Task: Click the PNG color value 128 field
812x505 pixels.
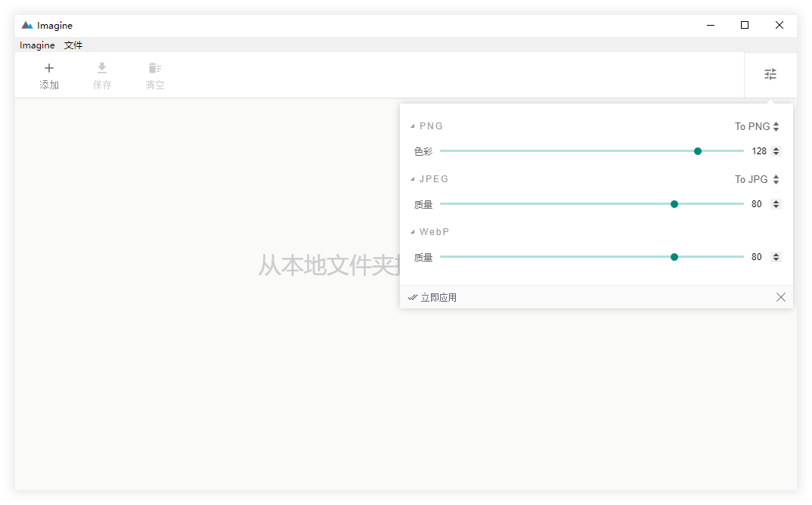Action: (x=759, y=151)
